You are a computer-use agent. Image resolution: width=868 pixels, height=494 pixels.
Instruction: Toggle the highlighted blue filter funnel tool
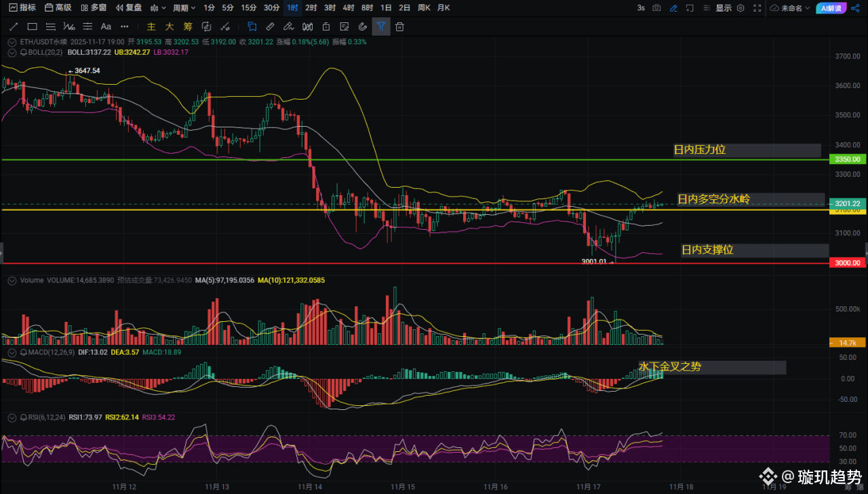point(381,26)
